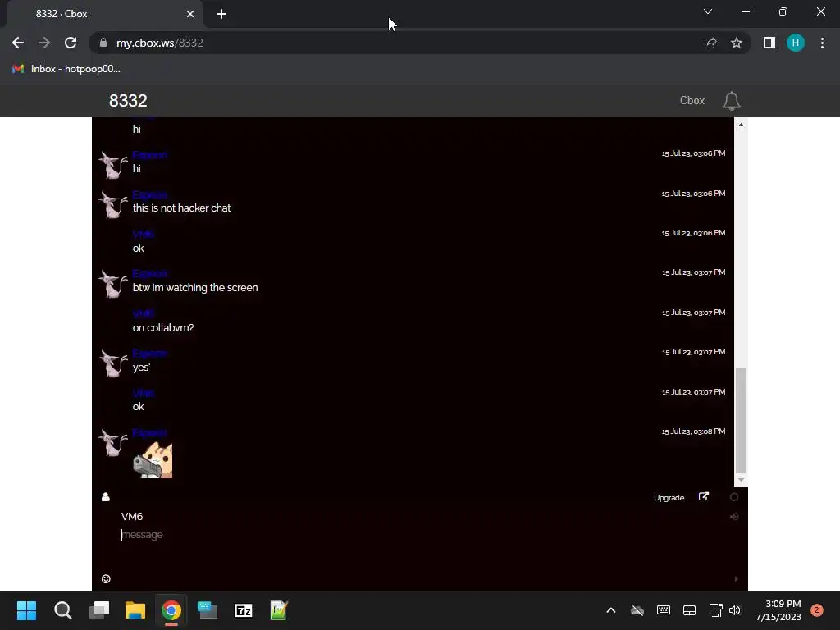Open the Chrome three-dot menu
Image resolution: width=840 pixels, height=630 pixels.
(x=822, y=43)
